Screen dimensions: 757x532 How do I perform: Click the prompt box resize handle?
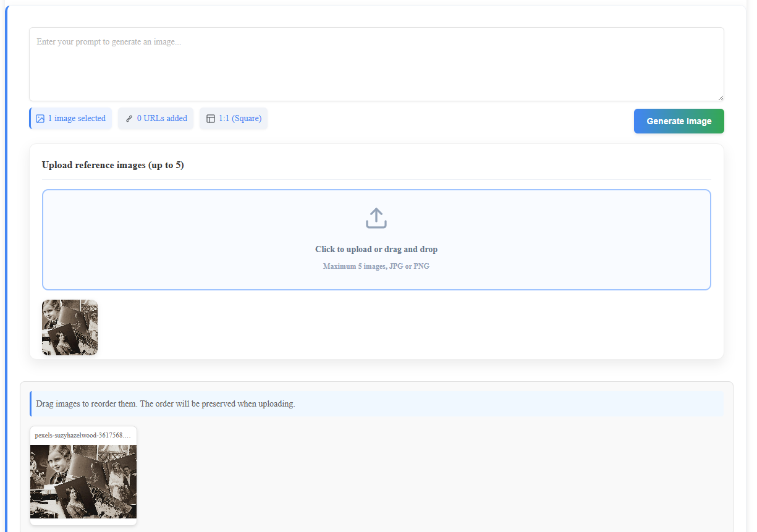(719, 98)
